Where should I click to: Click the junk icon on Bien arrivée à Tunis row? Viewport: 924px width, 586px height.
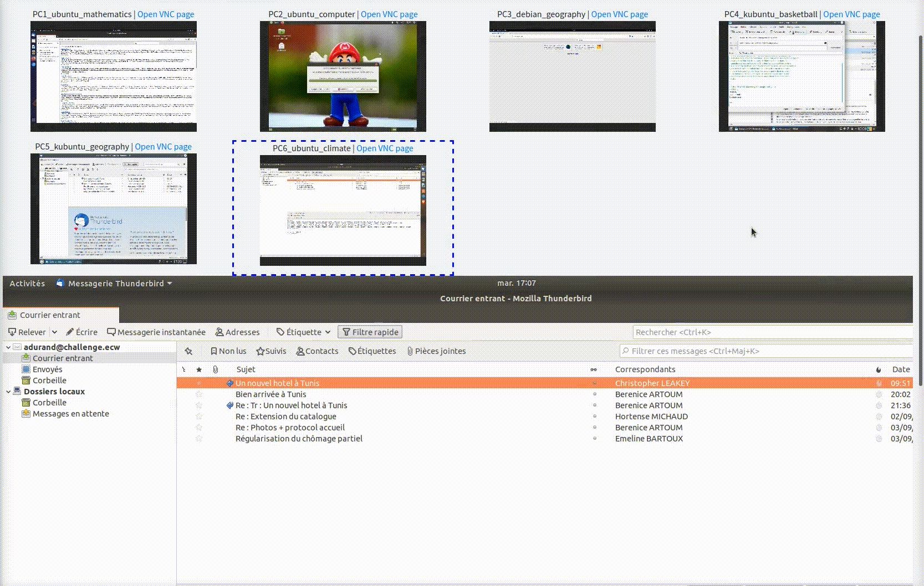point(879,394)
